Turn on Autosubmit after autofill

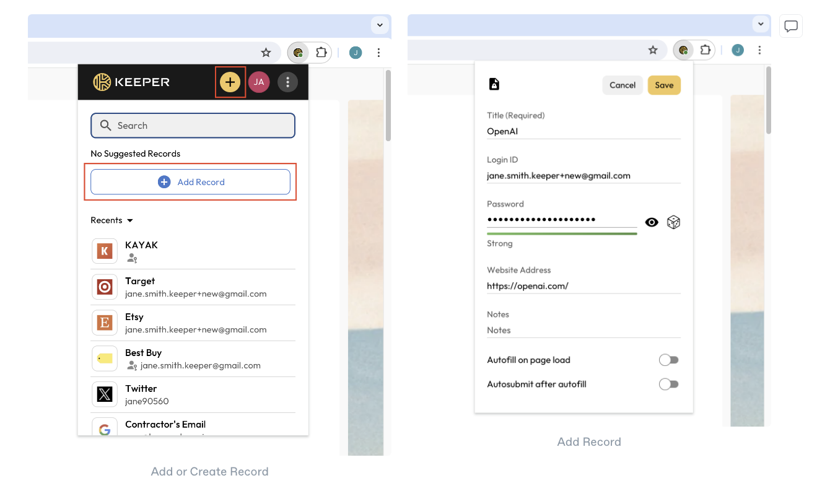pyautogui.click(x=668, y=385)
